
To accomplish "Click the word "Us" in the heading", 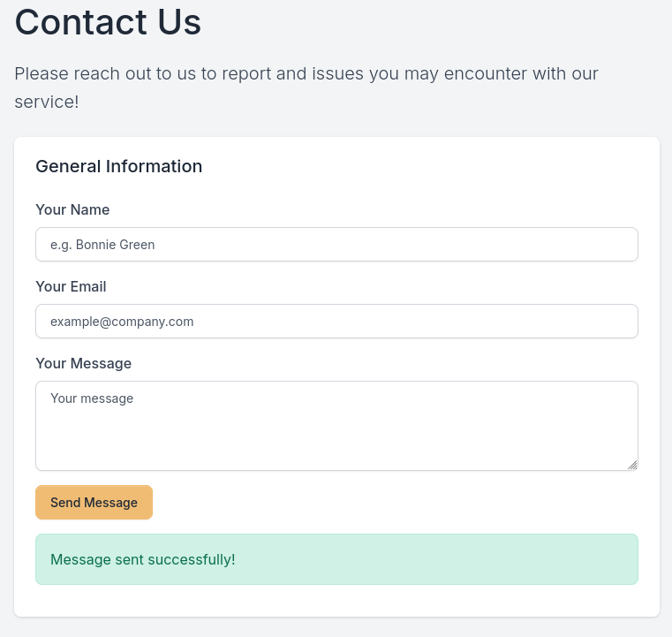I will 179,22.
